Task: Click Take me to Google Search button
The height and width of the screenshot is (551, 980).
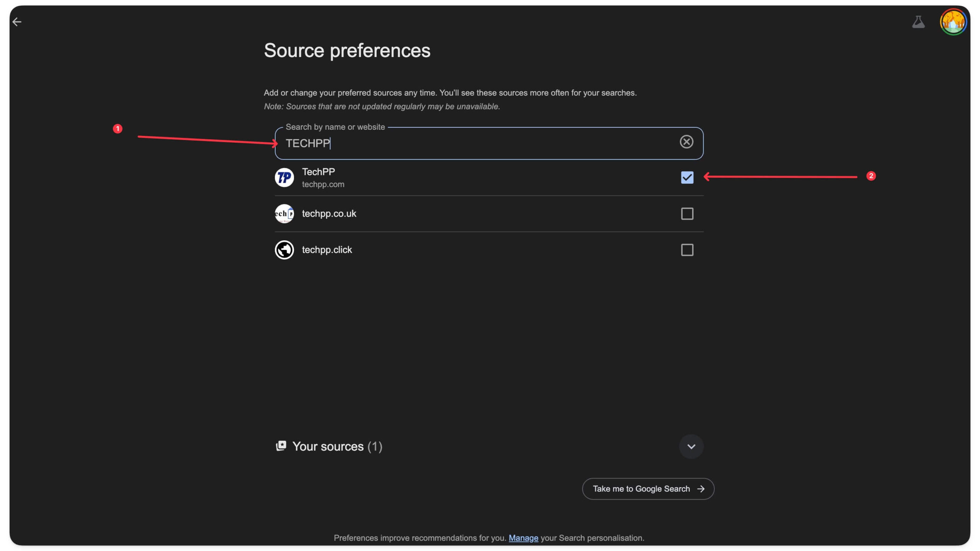Action: (641, 489)
